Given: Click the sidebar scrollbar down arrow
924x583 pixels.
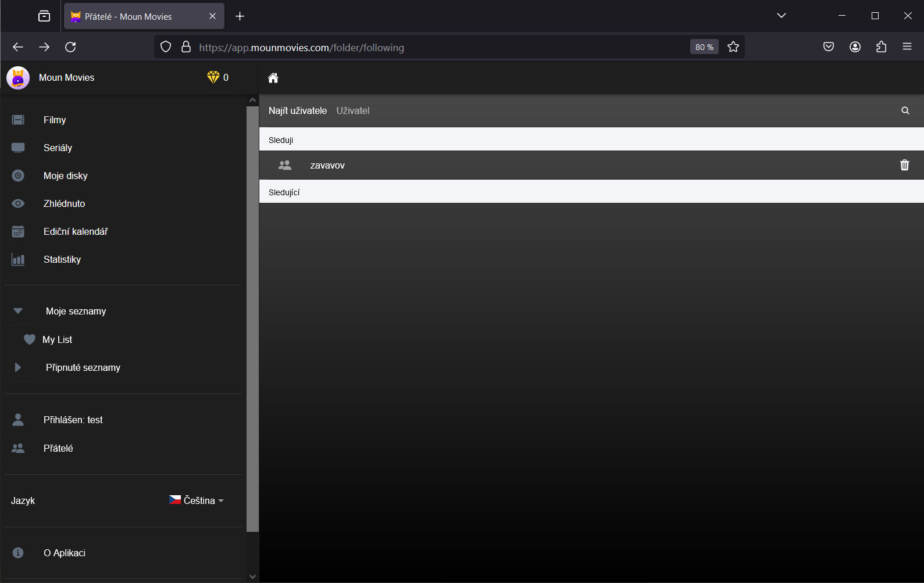Looking at the screenshot, I should tap(252, 577).
